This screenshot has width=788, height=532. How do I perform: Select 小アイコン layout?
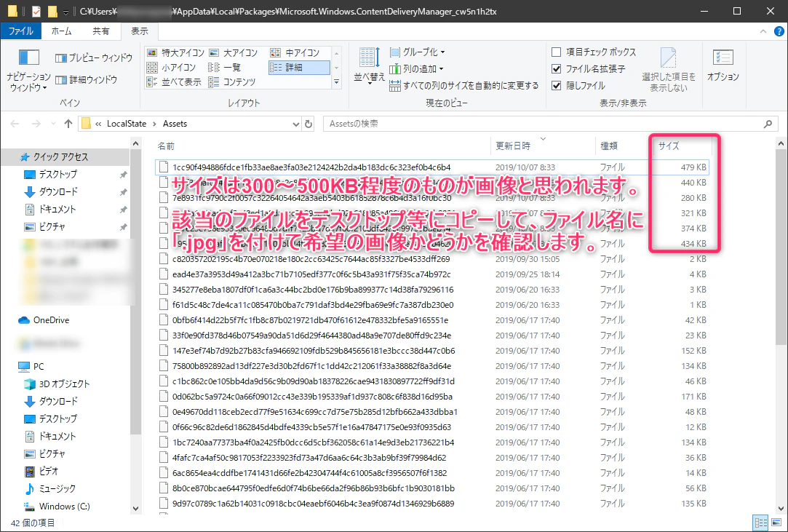pos(172,68)
